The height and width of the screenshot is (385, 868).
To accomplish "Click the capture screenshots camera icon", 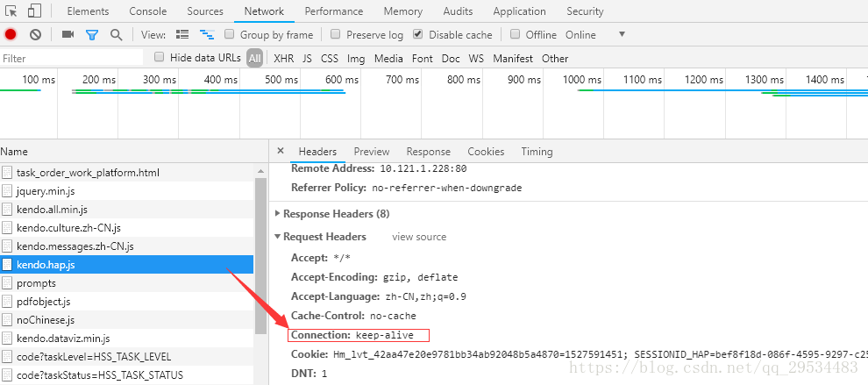I will pyautogui.click(x=68, y=34).
